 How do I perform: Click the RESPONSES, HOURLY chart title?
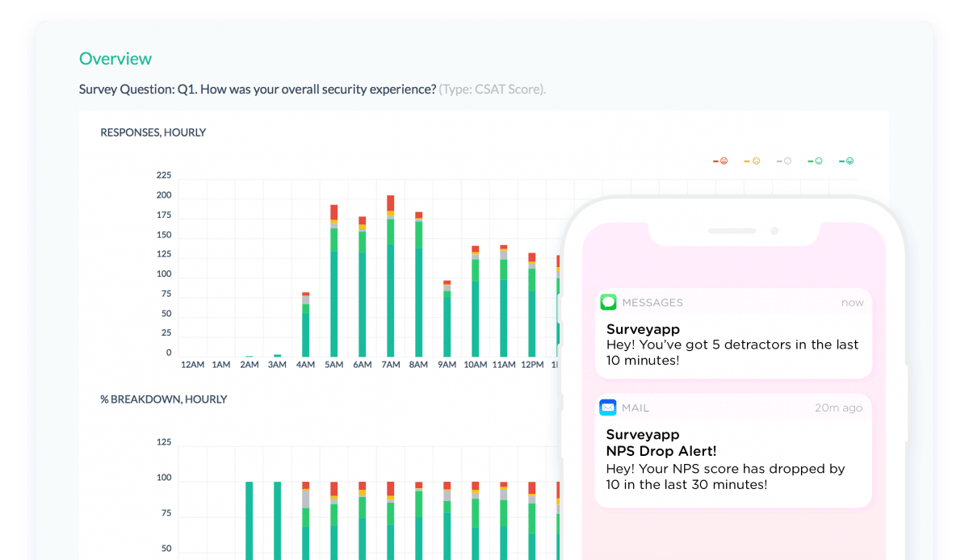(x=153, y=132)
